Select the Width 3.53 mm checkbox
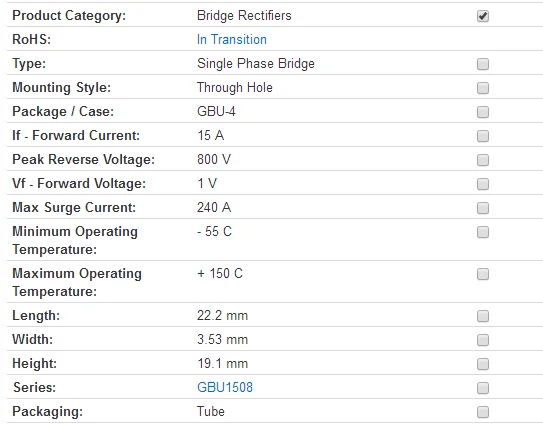The height and width of the screenshot is (425, 543). click(x=483, y=340)
